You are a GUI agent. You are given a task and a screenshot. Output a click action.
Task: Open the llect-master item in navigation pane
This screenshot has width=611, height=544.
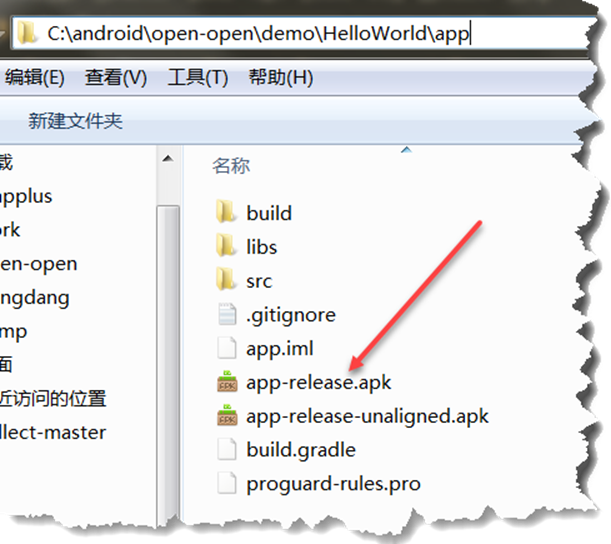pyautogui.click(x=53, y=433)
